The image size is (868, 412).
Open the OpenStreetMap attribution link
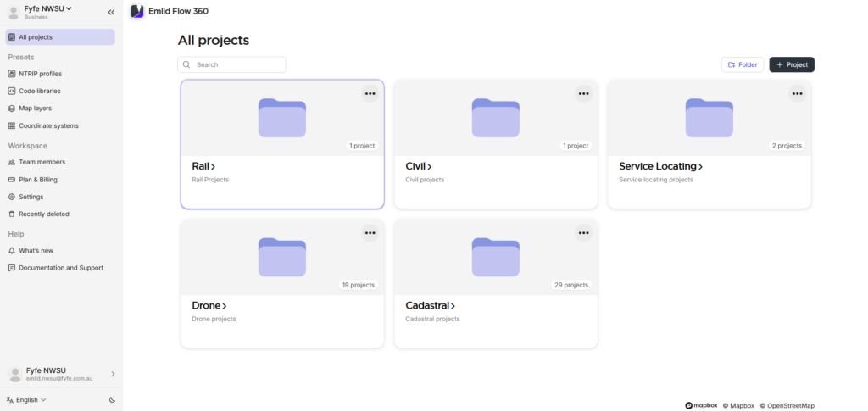point(787,406)
